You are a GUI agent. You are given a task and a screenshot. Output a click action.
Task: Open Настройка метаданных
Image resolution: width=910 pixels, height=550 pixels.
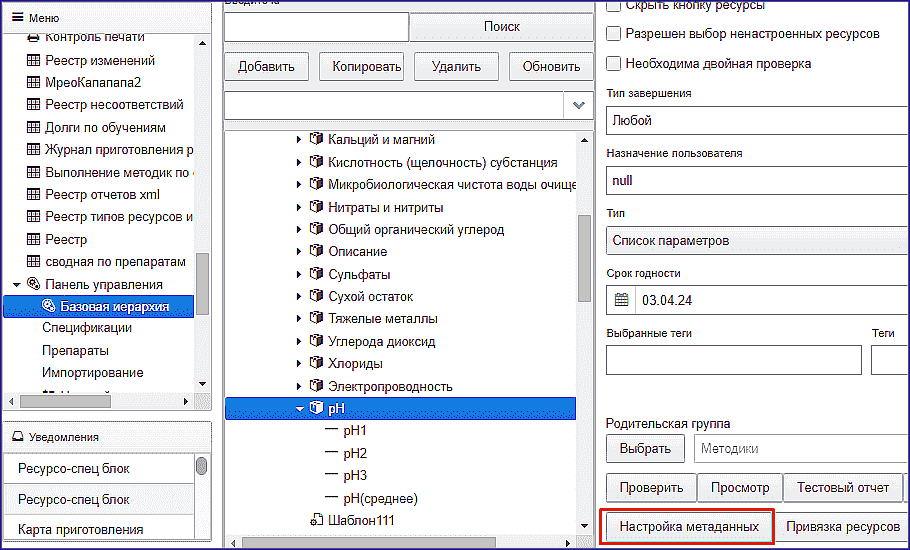tap(689, 526)
